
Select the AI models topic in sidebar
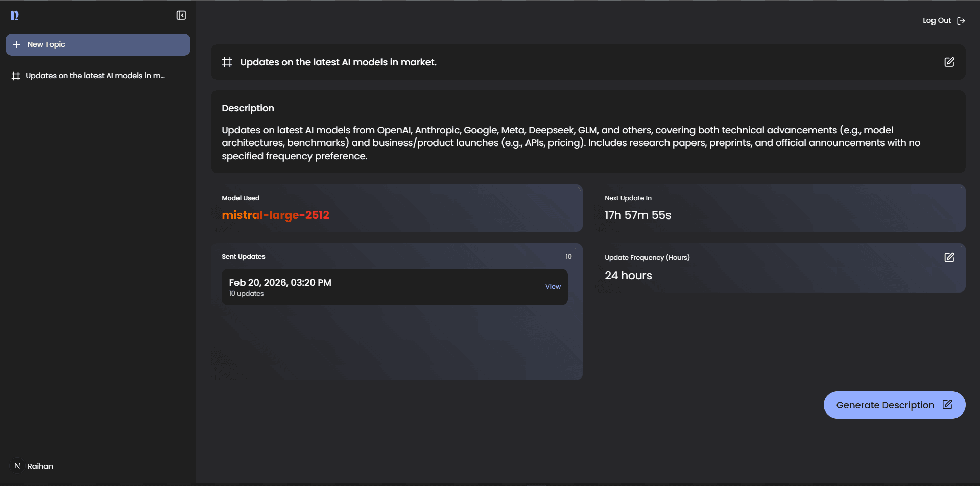click(x=95, y=76)
